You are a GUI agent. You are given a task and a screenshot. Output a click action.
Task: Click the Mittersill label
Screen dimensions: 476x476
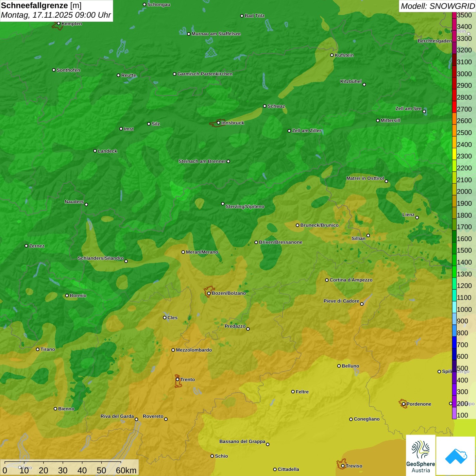pos(390,120)
